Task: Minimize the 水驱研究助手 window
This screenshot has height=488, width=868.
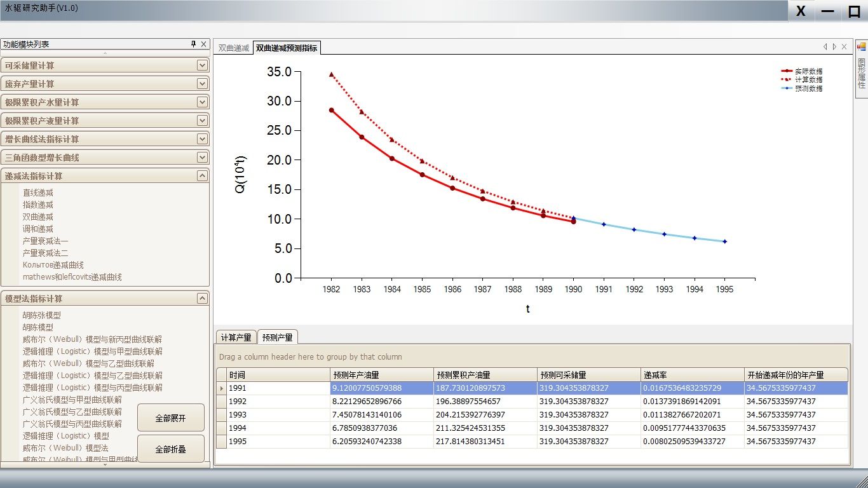Action: coord(828,11)
